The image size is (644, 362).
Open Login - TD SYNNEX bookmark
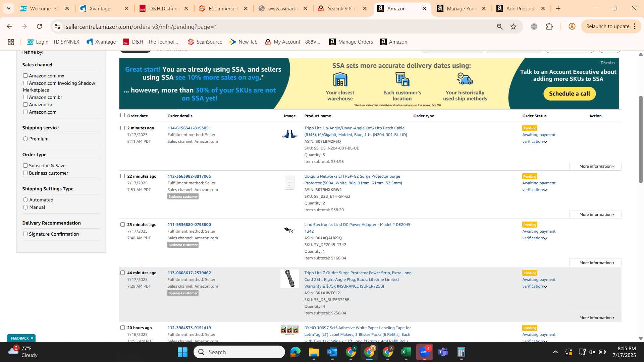pyautogui.click(x=53, y=42)
